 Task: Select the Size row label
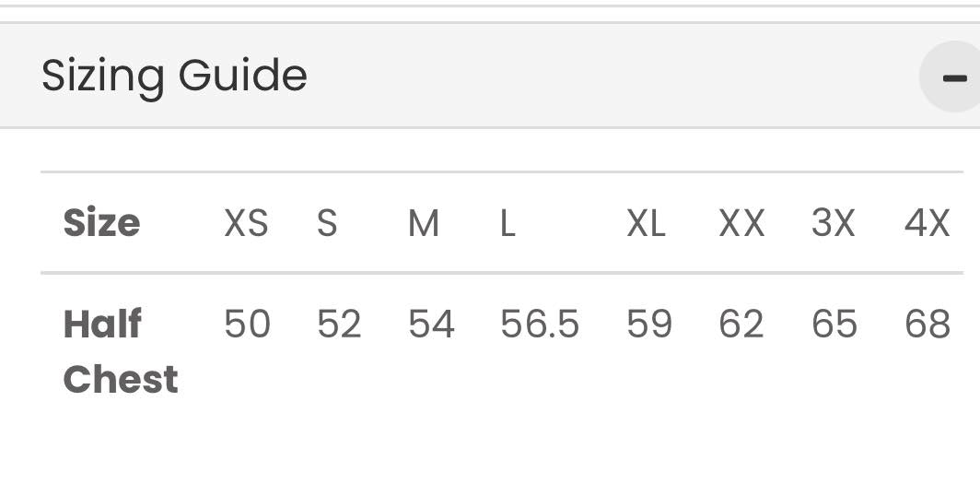101,223
